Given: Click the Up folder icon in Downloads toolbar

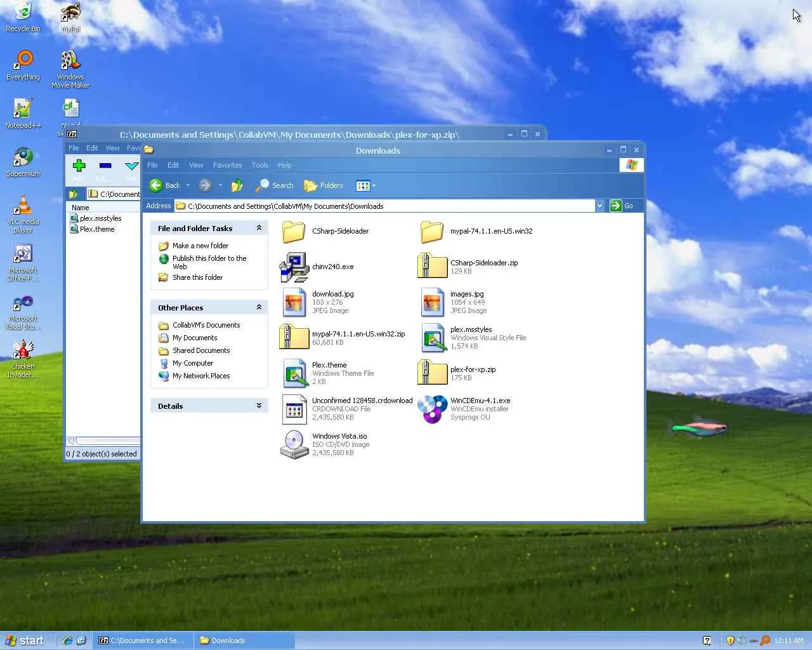Looking at the screenshot, I should pos(237,185).
